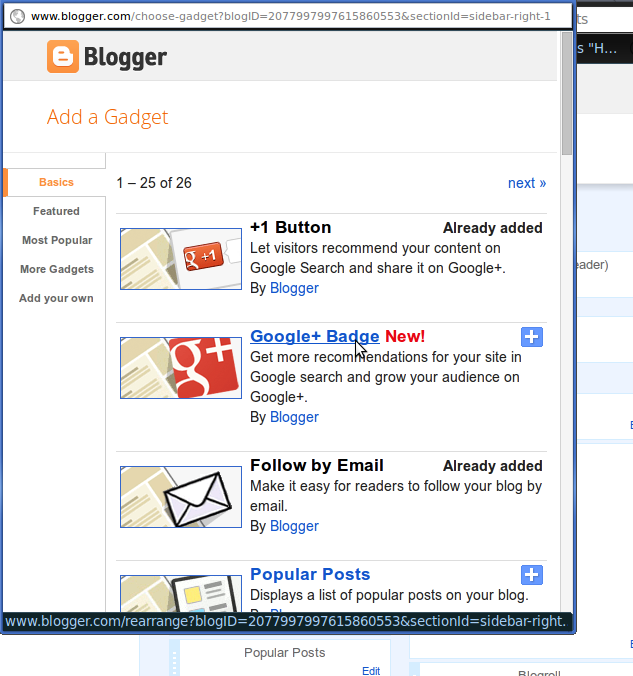The image size is (633, 676).
Task: Click the Blogger logo icon
Action: tap(63, 56)
